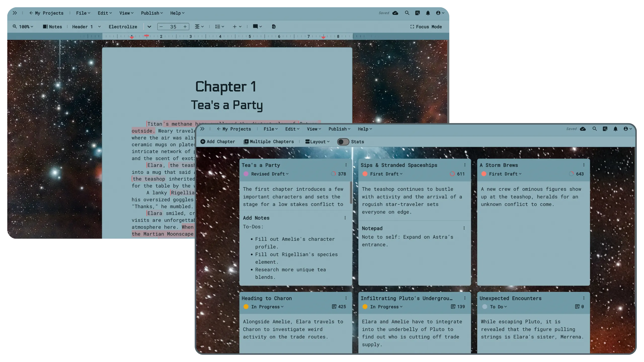Open the Header 1 style dropdown

(x=86, y=27)
